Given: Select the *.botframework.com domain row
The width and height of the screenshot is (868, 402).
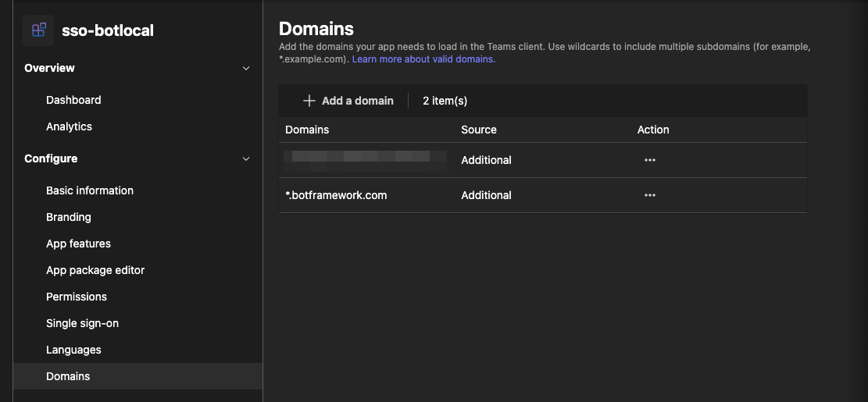Looking at the screenshot, I should 337,195.
